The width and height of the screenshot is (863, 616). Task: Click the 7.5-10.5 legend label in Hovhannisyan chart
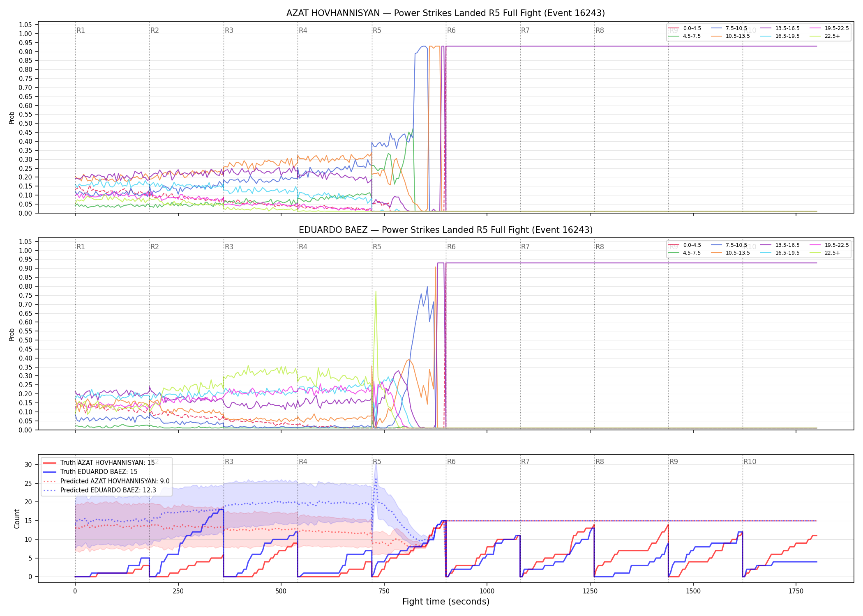[x=736, y=28]
